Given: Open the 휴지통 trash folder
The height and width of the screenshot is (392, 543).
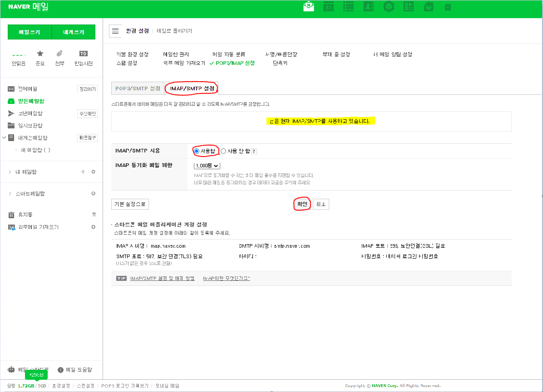Looking at the screenshot, I should [25, 215].
